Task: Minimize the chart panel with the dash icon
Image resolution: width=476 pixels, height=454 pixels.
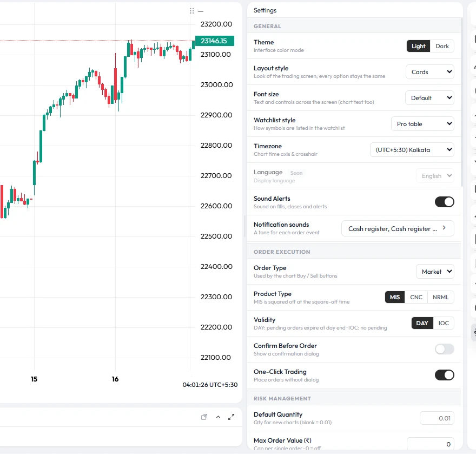Action: pos(201,11)
